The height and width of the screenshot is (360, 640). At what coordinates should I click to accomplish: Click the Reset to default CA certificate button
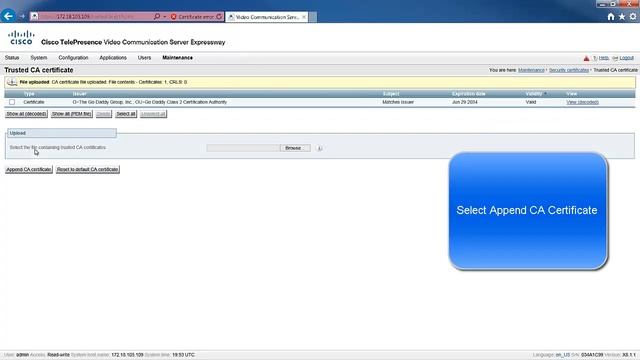(88, 169)
